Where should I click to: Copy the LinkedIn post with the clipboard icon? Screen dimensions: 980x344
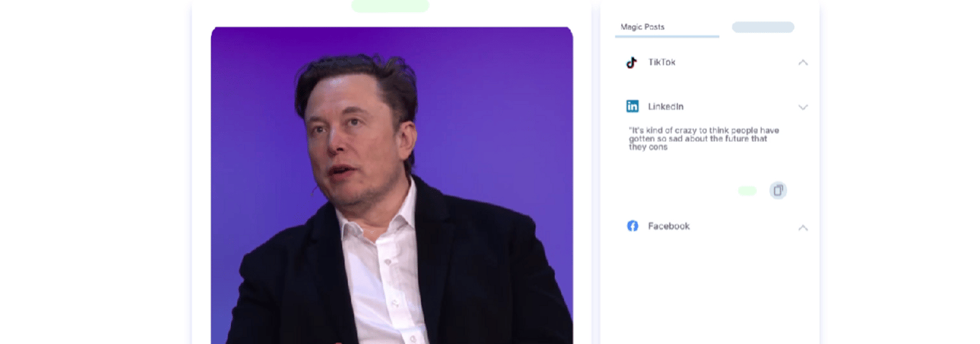778,190
